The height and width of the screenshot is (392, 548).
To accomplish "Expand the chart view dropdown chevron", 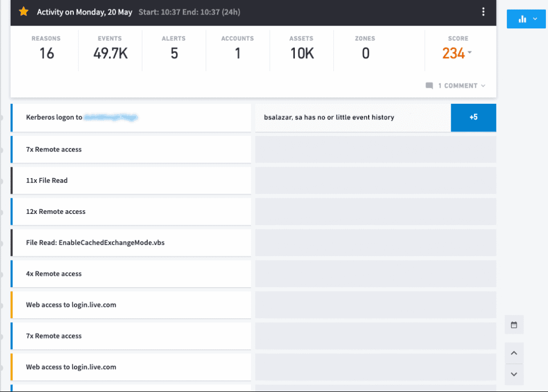I will click(x=535, y=19).
